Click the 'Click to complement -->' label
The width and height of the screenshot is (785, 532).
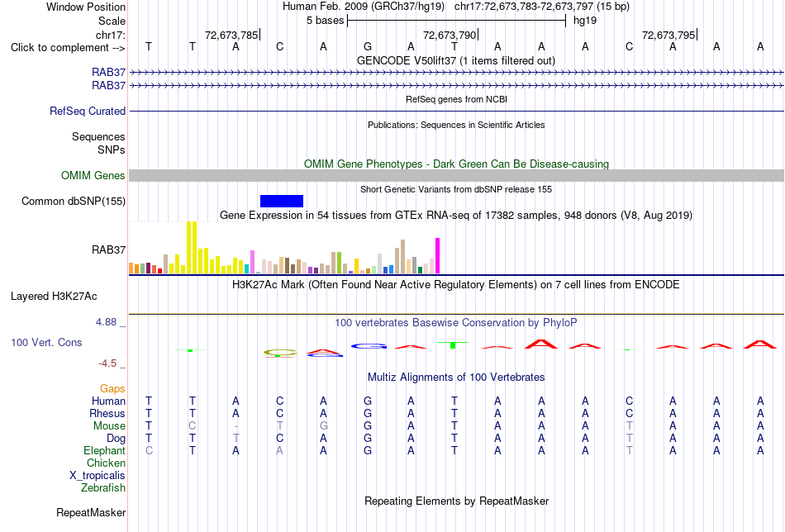[68, 48]
